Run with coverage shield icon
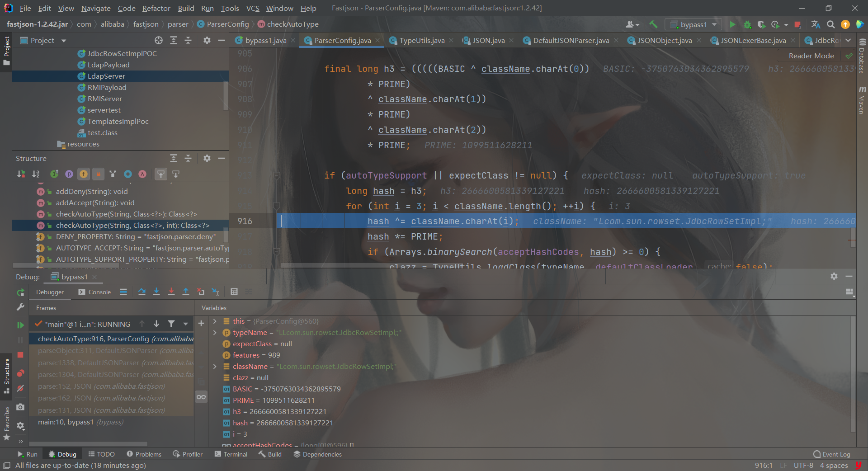The height and width of the screenshot is (471, 868). [761, 24]
